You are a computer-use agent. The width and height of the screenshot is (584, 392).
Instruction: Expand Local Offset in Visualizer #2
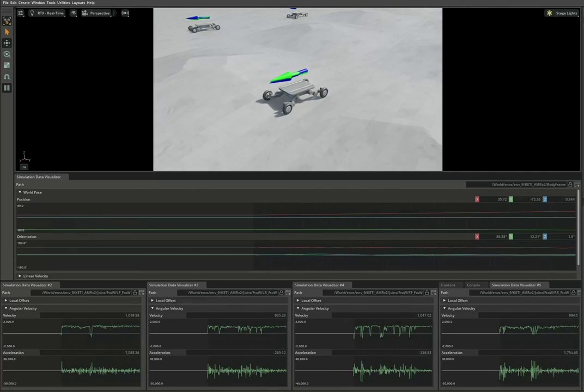coord(6,301)
